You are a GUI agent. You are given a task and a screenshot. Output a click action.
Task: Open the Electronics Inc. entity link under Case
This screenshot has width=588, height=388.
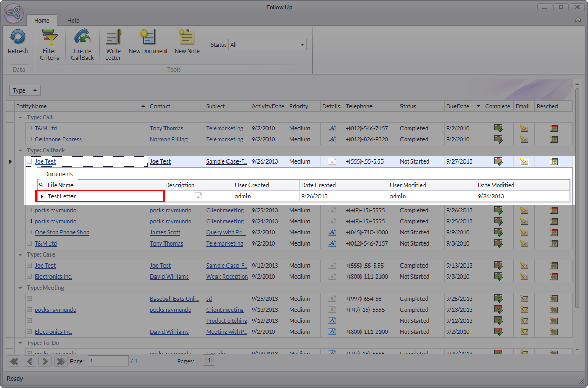click(53, 277)
